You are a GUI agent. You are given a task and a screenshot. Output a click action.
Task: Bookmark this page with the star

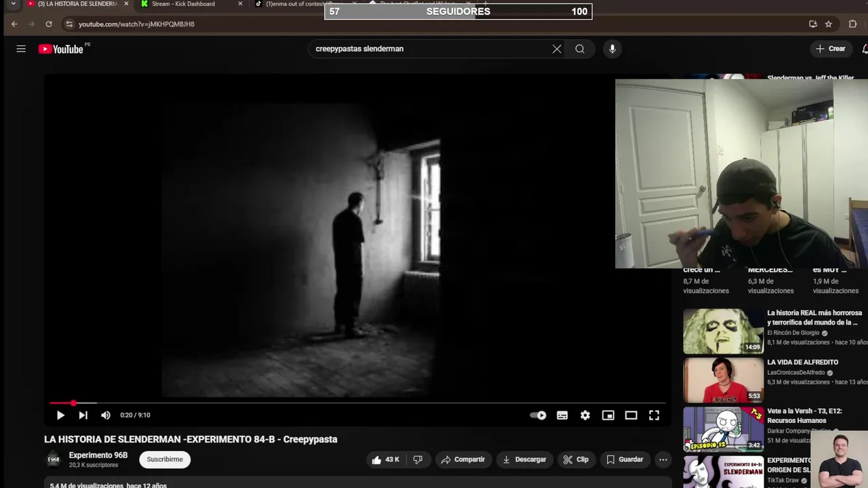pos(829,24)
